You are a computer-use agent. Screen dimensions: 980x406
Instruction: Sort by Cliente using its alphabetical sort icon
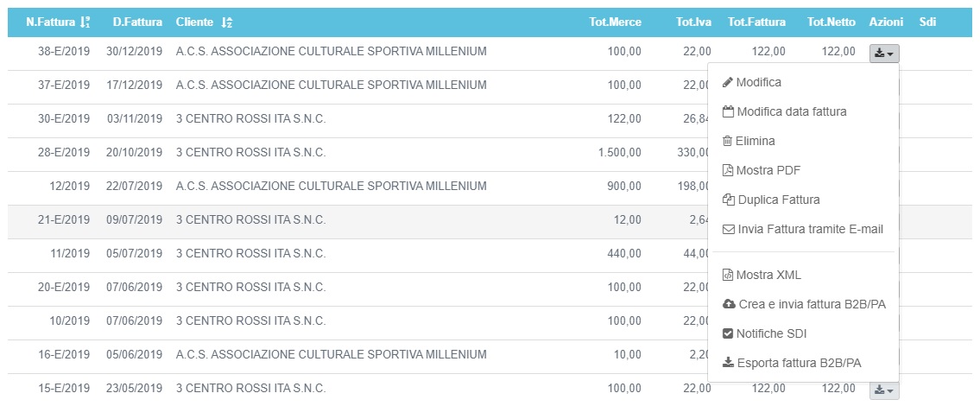click(x=227, y=22)
